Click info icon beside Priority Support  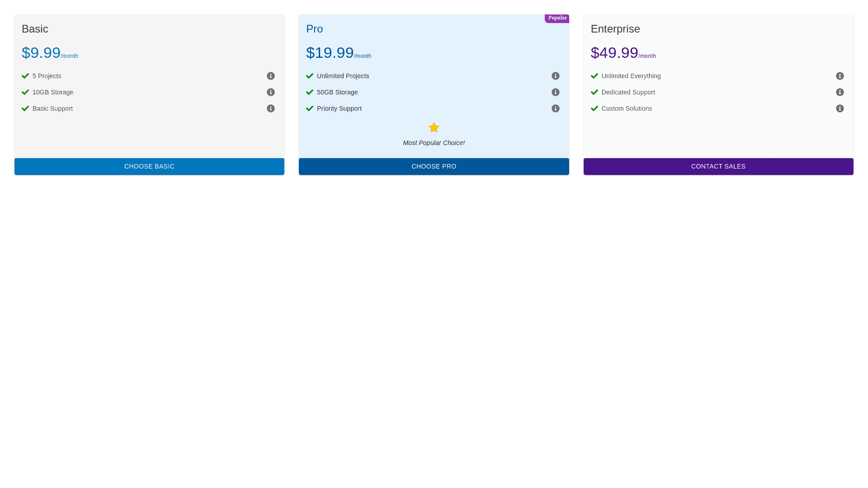555,108
